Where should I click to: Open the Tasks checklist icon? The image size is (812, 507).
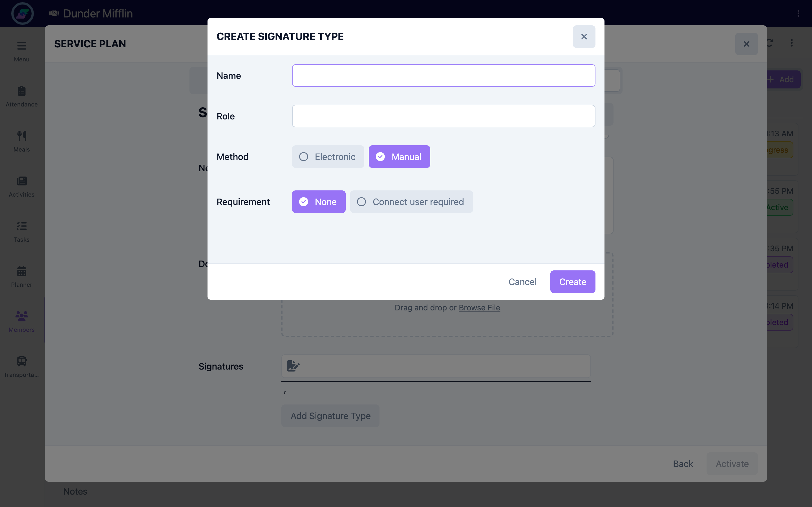tap(21, 226)
